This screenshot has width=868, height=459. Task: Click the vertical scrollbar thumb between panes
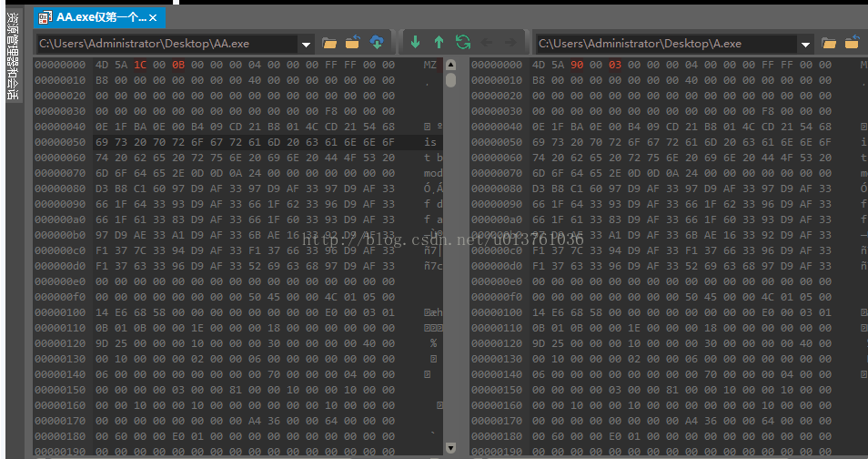pyautogui.click(x=450, y=80)
